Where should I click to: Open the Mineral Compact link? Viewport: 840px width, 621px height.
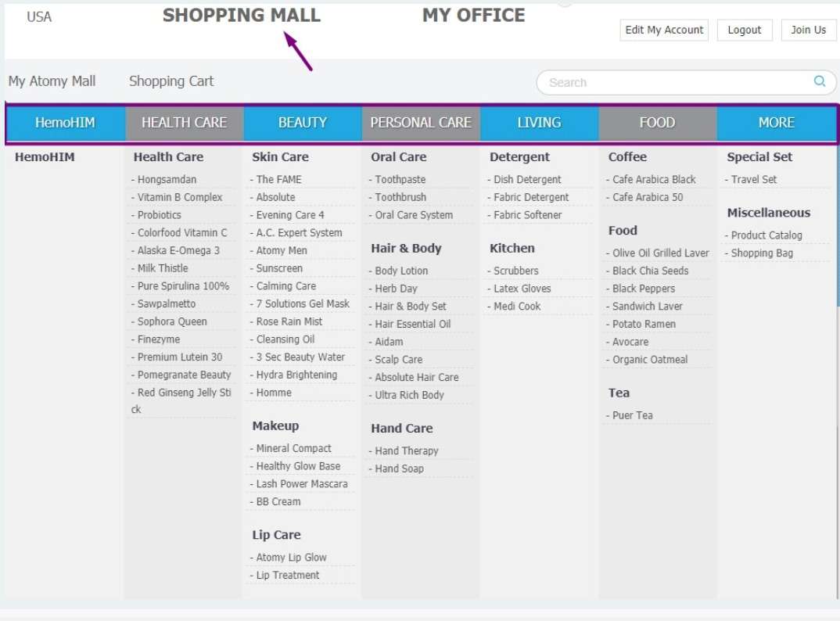[293, 448]
